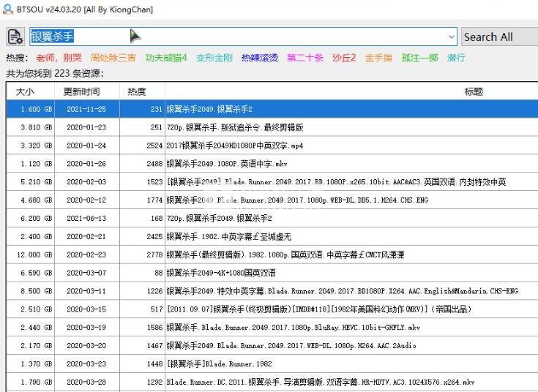
Task: Select the result row with heat 1523
Action: tap(272, 182)
